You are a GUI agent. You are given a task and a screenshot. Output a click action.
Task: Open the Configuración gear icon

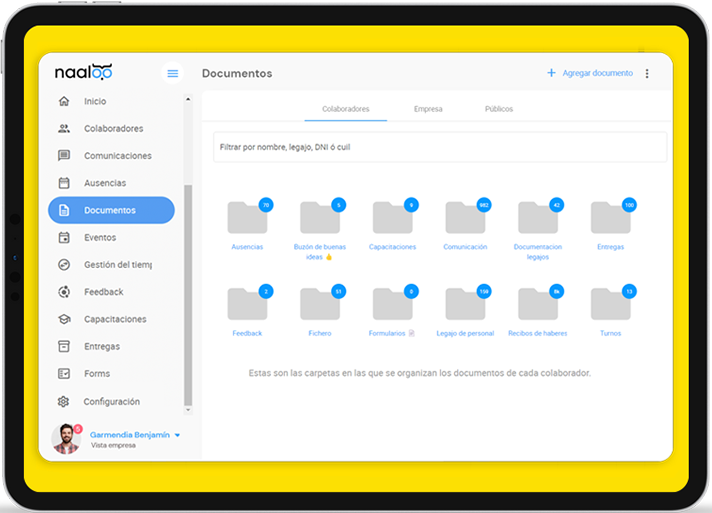[64, 401]
